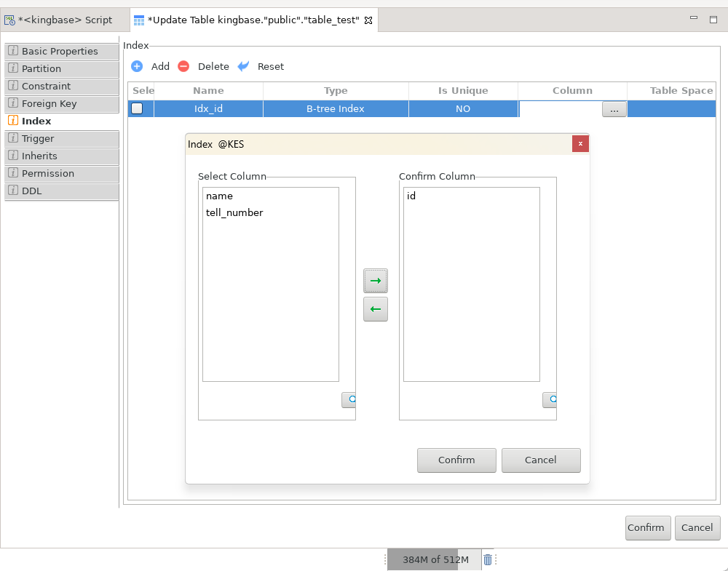Image resolution: width=728 pixels, height=571 pixels.
Task: Check the Idx_id row checkbox
Action: point(137,109)
